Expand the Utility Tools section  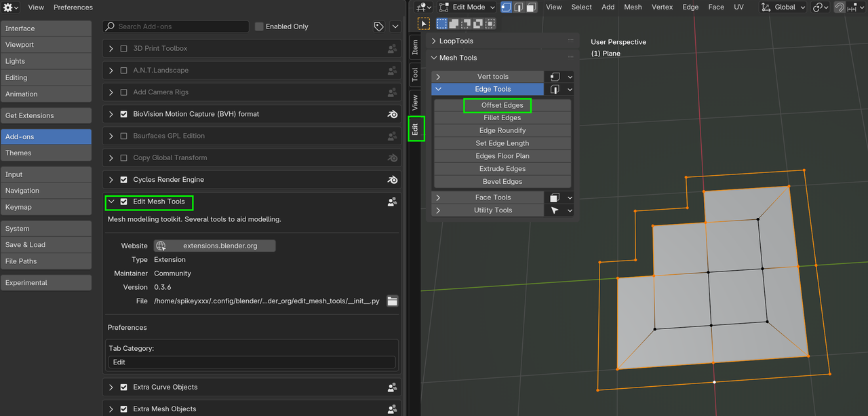tap(438, 210)
